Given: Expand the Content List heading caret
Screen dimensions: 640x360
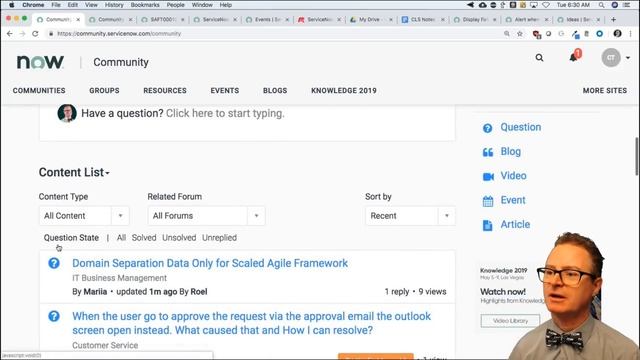Looking at the screenshot, I should click(107, 173).
